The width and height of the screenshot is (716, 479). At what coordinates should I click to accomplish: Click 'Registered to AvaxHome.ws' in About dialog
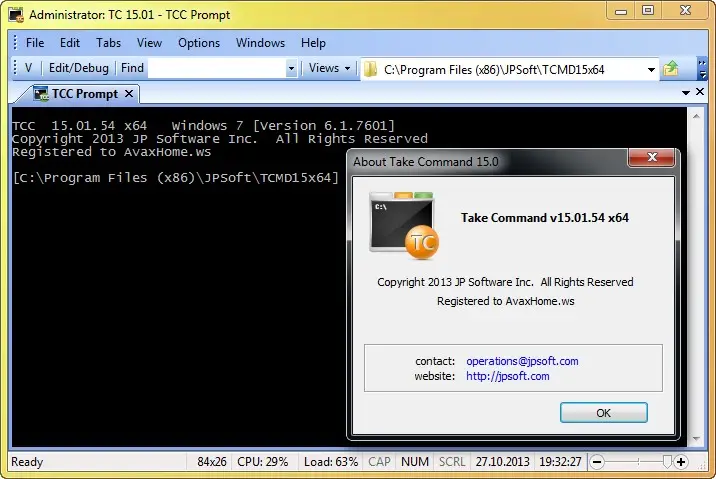[x=505, y=301]
